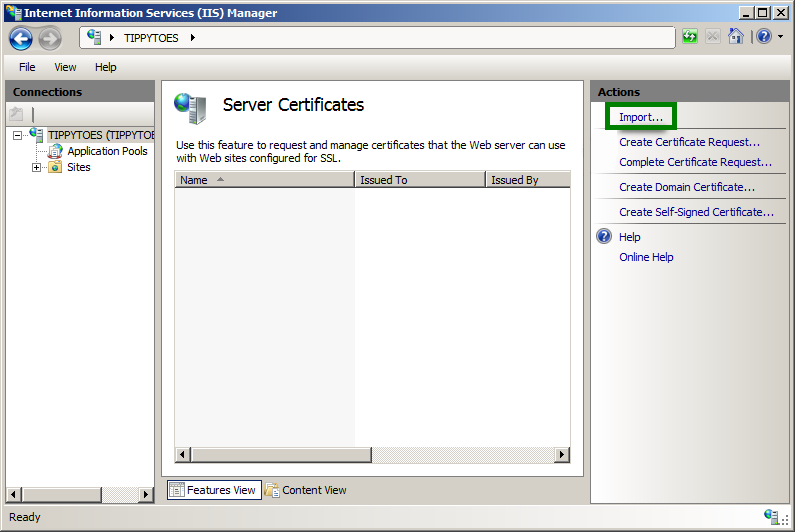The image size is (795, 532).
Task: Expand arrow after TIPPYTOES in address bar
Action: pos(193,38)
